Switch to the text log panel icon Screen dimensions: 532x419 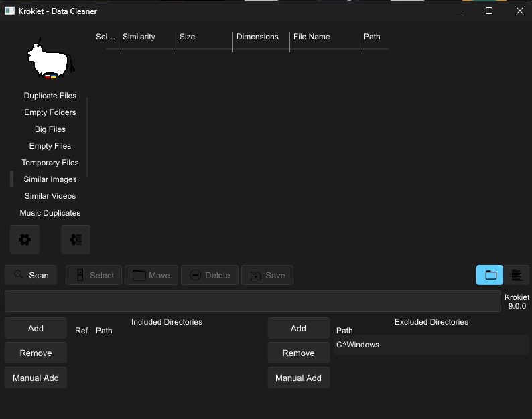(x=517, y=275)
